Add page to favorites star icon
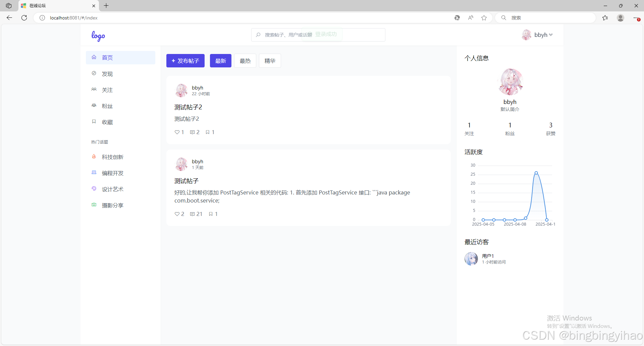This screenshot has width=644, height=346. (x=484, y=18)
